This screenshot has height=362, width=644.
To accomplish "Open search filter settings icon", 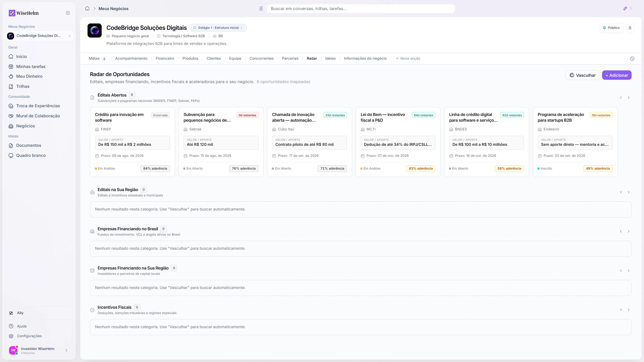I will (261, 9).
